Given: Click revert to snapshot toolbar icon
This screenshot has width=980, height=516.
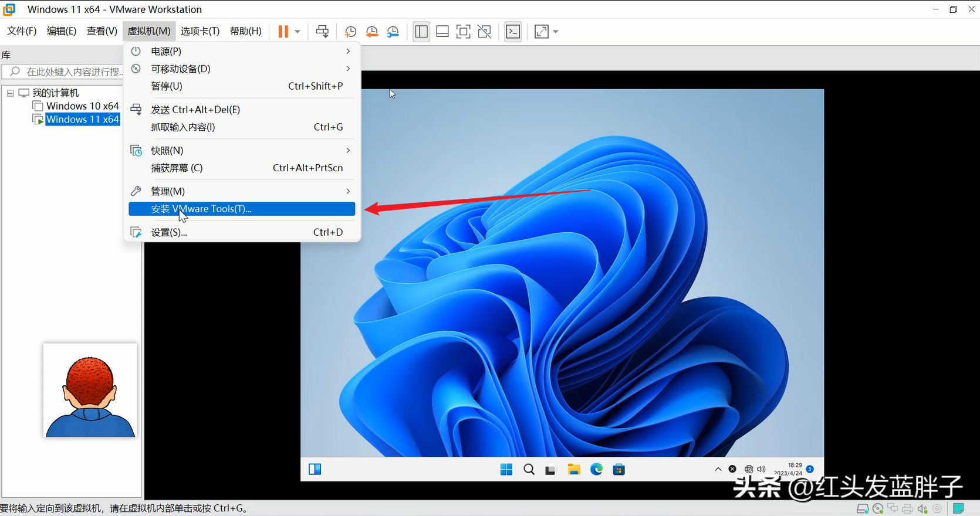Looking at the screenshot, I should coord(371,32).
